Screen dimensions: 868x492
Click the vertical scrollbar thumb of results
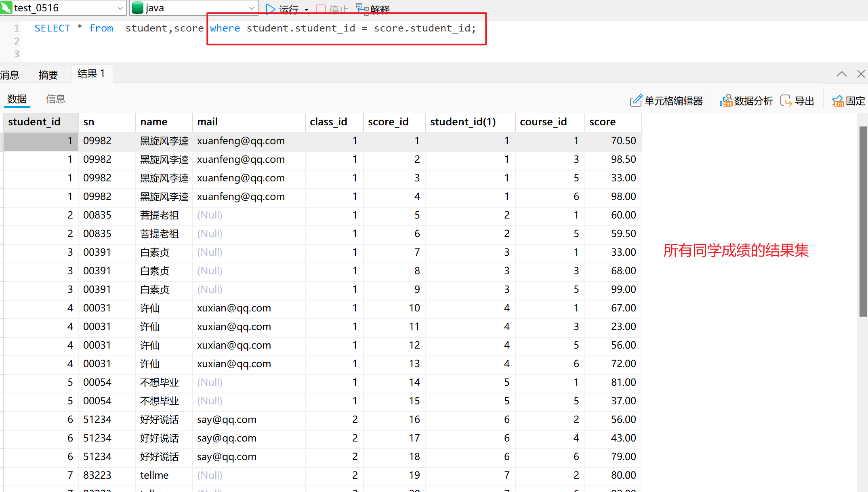coord(863,221)
